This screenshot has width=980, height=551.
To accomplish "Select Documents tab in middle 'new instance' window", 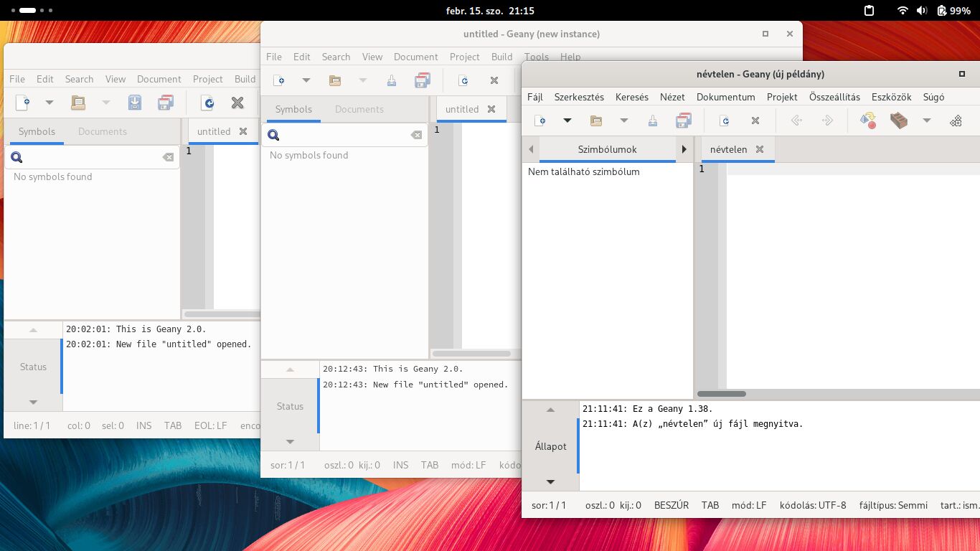I will 359,109.
